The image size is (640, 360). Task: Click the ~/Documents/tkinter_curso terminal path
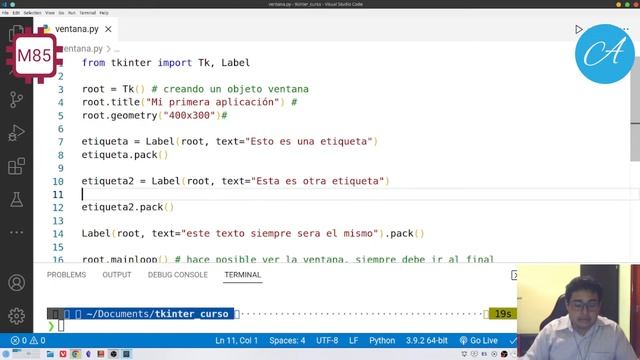(x=158, y=314)
